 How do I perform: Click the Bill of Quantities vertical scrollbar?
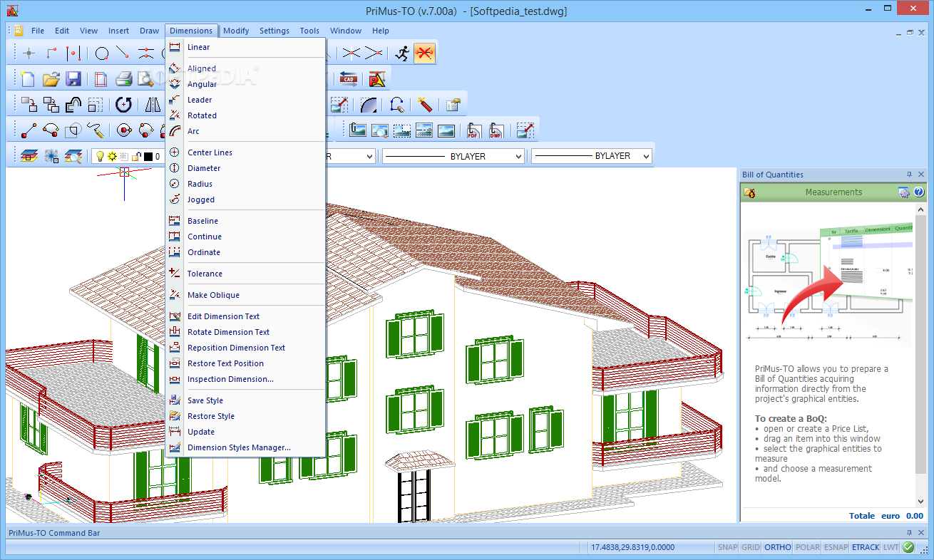coord(920,354)
